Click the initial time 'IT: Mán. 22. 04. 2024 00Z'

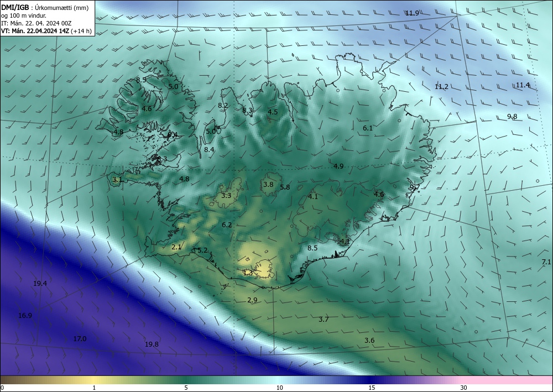tap(36, 23)
